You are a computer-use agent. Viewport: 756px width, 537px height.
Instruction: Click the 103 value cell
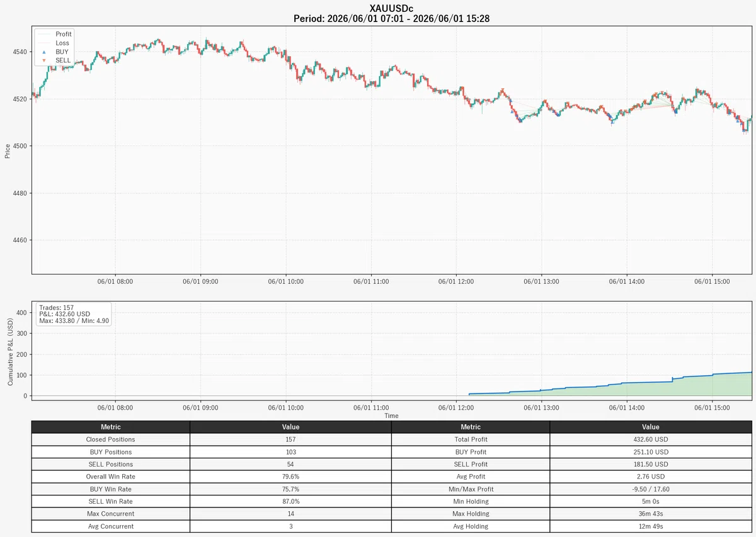[290, 452]
